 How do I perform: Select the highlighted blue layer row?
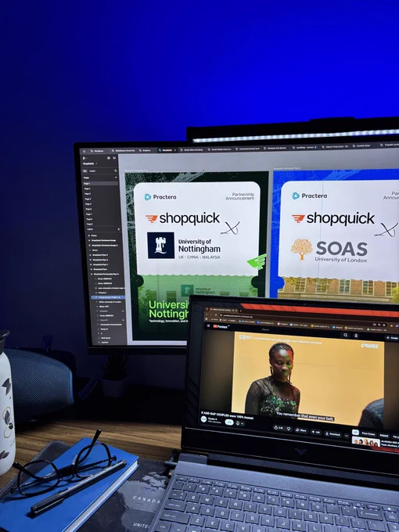pos(108,297)
